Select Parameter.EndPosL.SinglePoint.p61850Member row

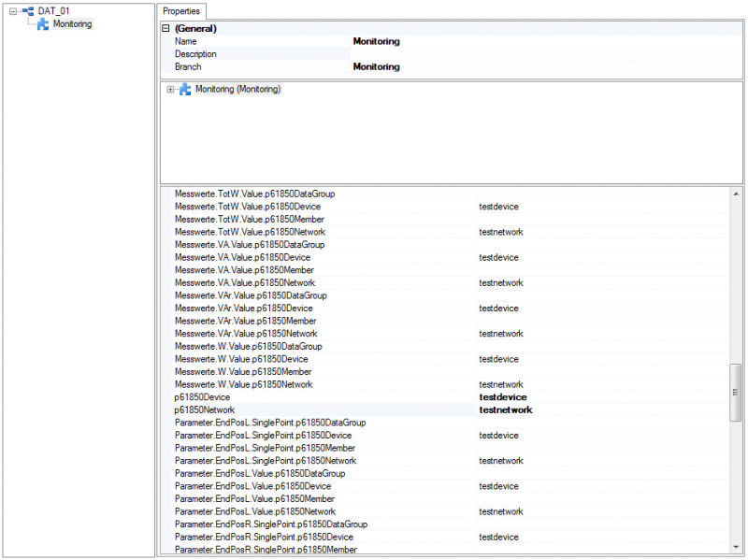pos(451,448)
